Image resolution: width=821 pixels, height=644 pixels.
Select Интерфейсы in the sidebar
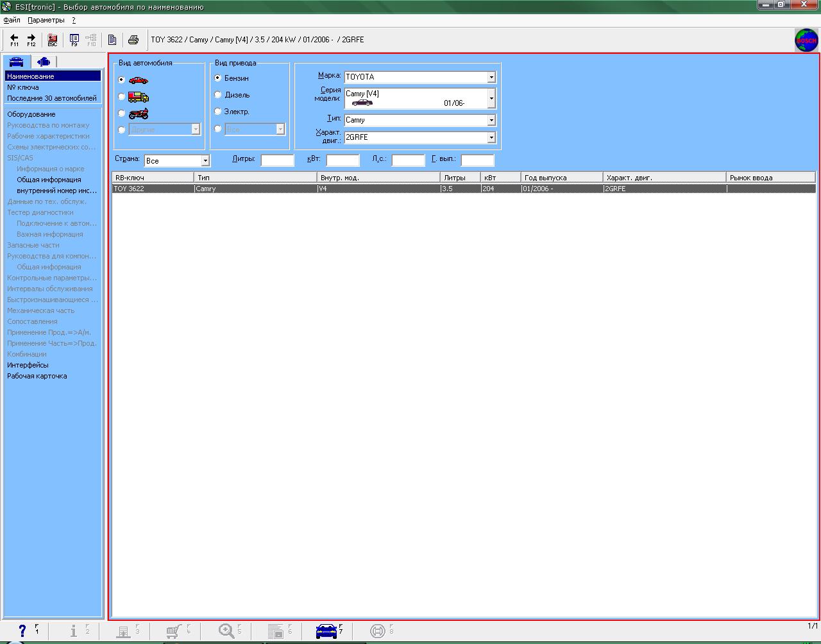28,365
